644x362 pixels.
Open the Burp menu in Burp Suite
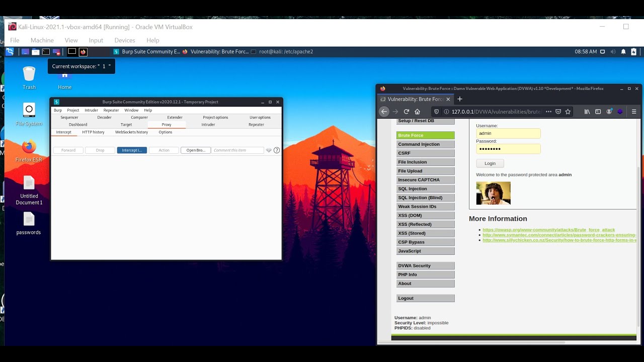58,110
